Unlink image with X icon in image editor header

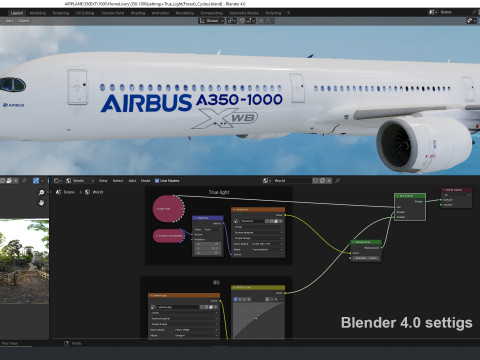(x=16, y=181)
